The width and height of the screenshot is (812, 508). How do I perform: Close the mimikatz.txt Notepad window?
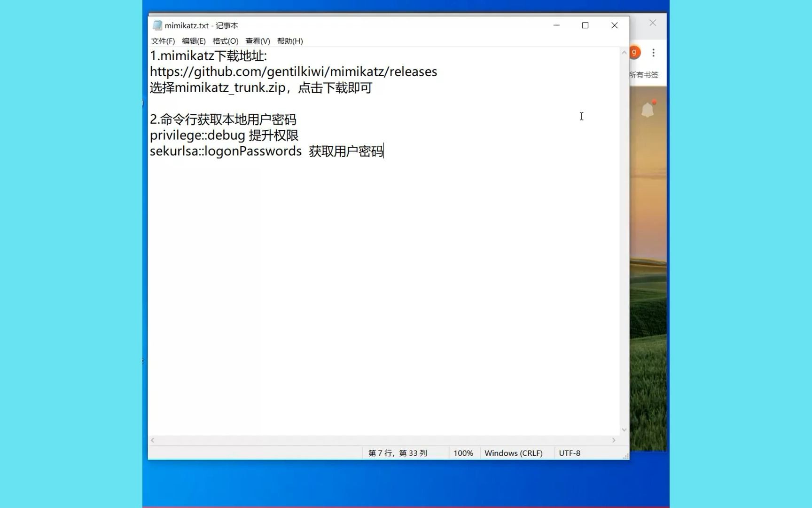click(614, 25)
